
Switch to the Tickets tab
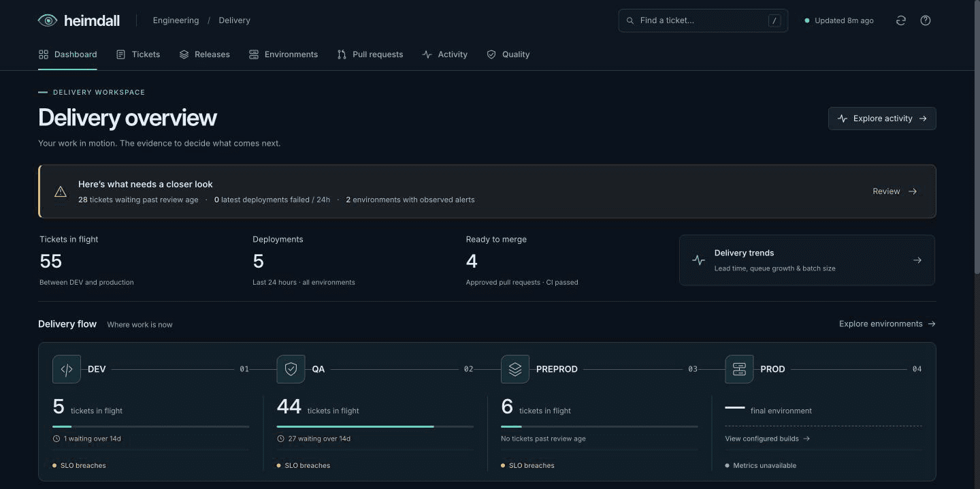click(x=138, y=54)
